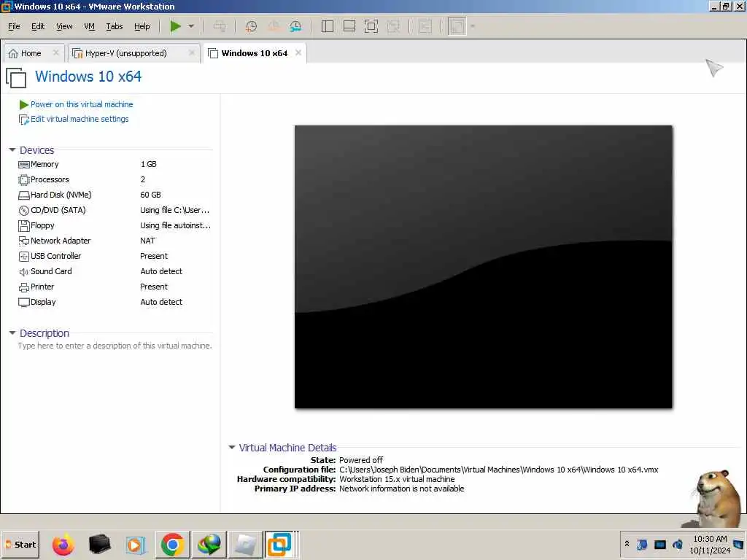
Task: Open the View menu
Action: coord(64,26)
